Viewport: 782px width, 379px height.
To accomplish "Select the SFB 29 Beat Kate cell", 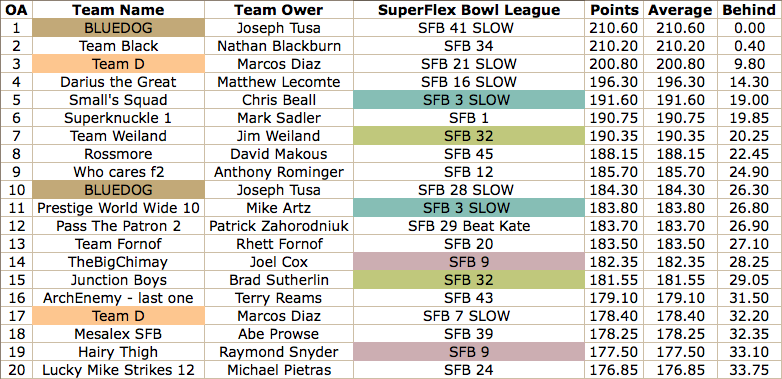I will point(469,226).
